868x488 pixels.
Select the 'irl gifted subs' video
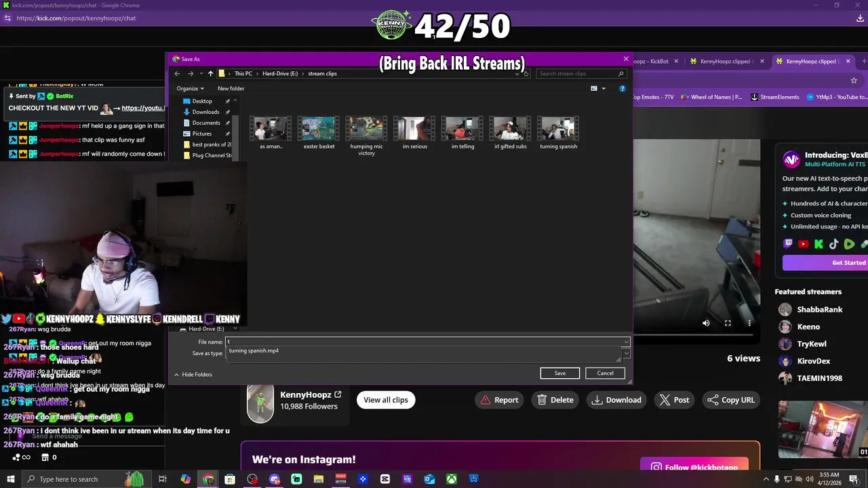coord(511,132)
